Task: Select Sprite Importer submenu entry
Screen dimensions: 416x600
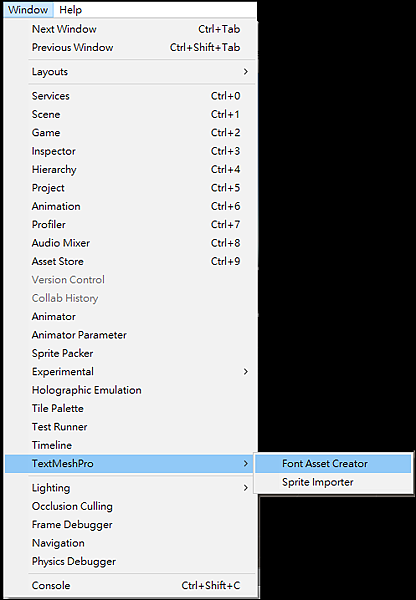Action: pos(333,482)
